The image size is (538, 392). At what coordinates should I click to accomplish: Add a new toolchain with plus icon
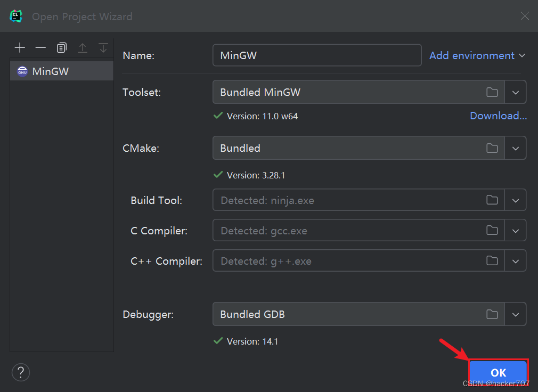coord(20,48)
